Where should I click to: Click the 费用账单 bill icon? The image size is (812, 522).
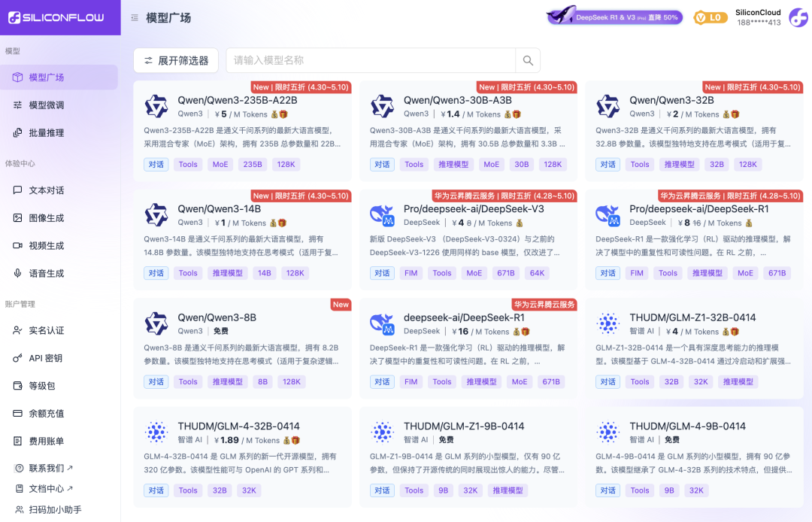pyautogui.click(x=17, y=442)
